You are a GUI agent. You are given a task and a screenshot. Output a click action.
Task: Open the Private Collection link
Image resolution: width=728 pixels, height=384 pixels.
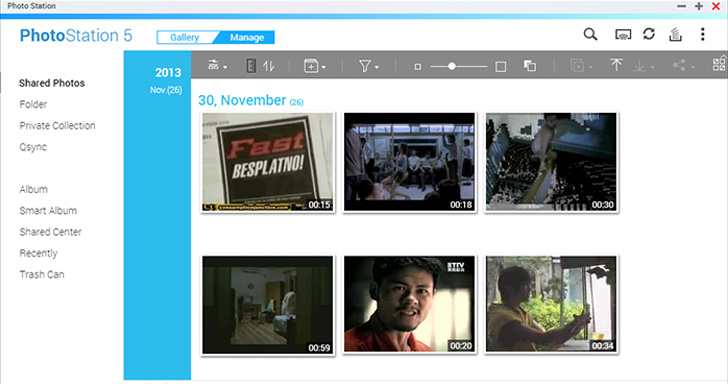point(58,126)
